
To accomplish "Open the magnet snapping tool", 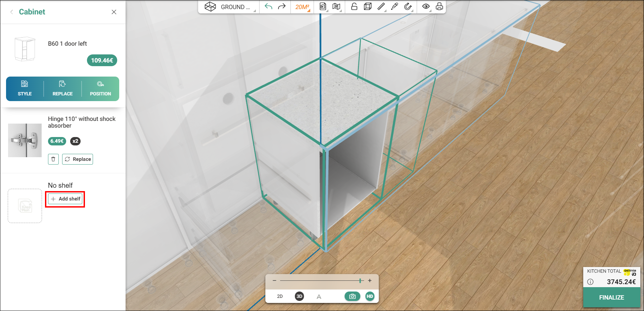I will pos(408,7).
